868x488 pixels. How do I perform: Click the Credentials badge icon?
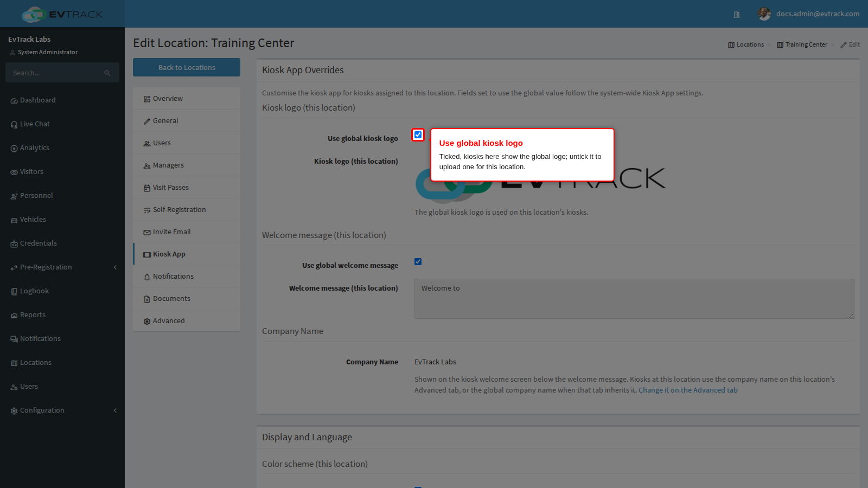[x=14, y=244]
